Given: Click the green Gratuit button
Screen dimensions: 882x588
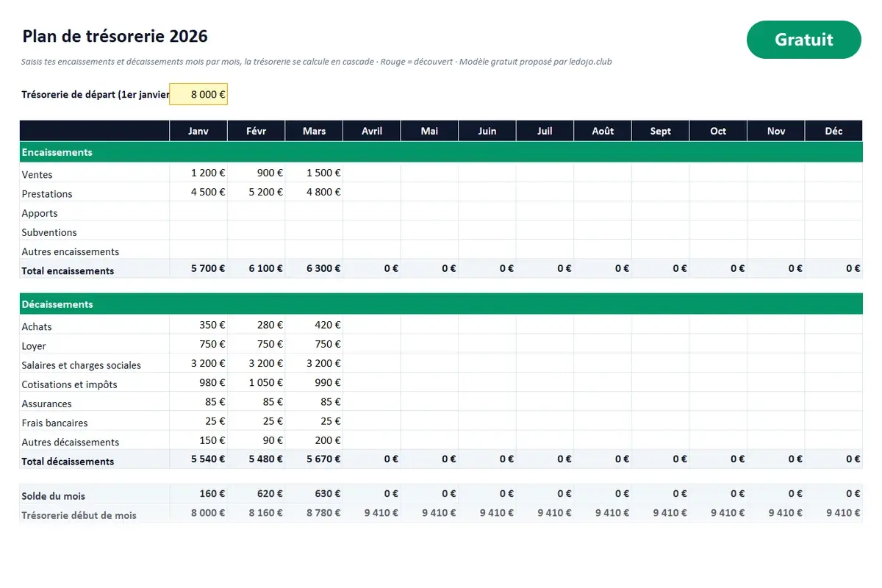Looking at the screenshot, I should [803, 40].
